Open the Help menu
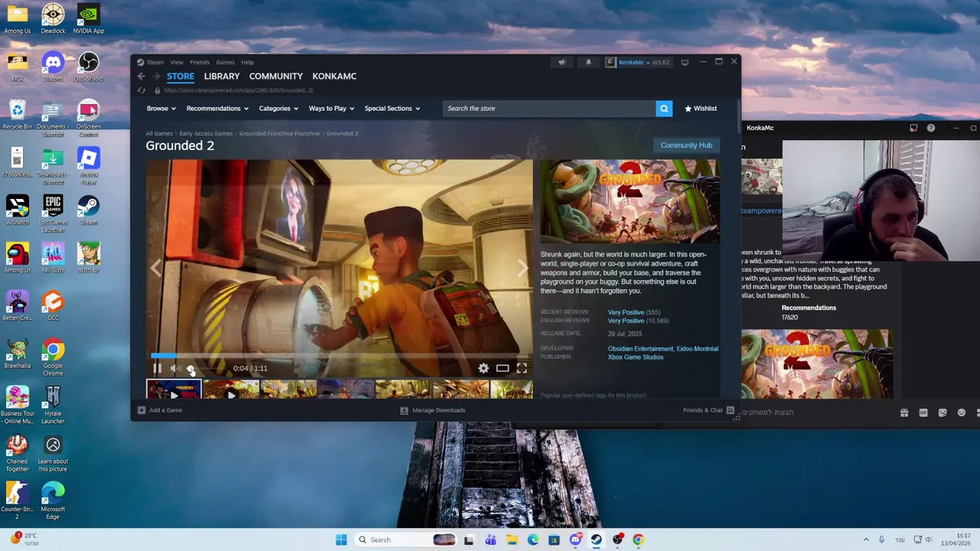Screen dimensions: 980x551 point(247,62)
